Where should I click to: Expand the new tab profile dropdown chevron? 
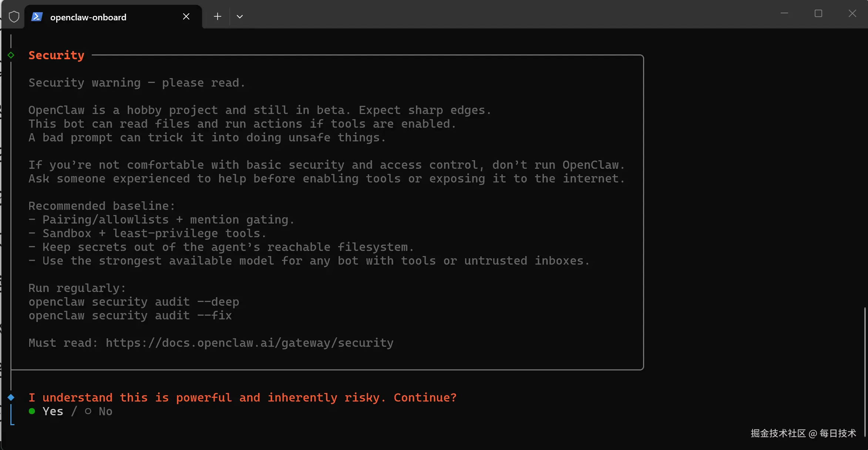tap(240, 17)
